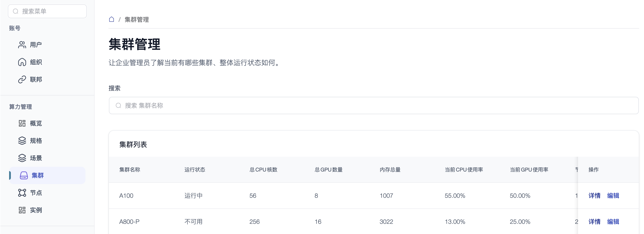Select the A800-P cluster name cell

(129, 221)
